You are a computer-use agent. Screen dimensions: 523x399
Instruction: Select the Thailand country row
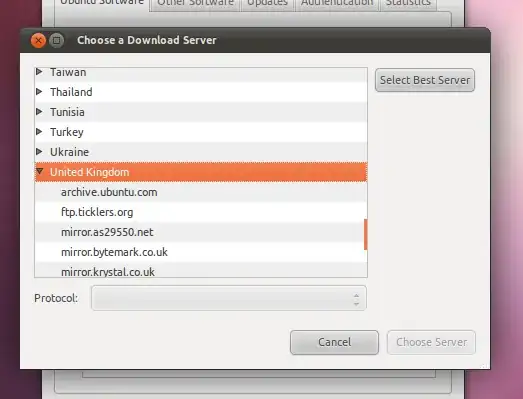(201, 92)
